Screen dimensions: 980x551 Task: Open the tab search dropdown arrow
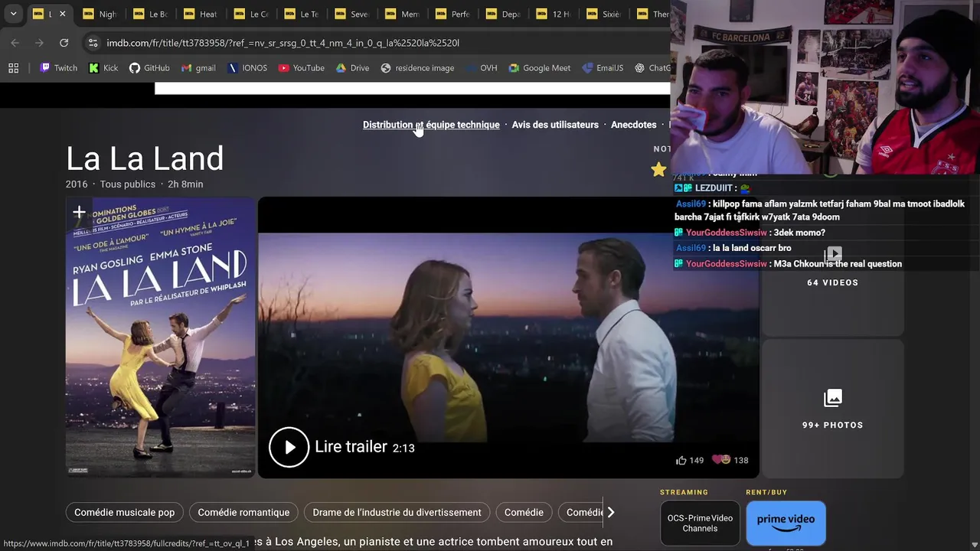tap(13, 14)
